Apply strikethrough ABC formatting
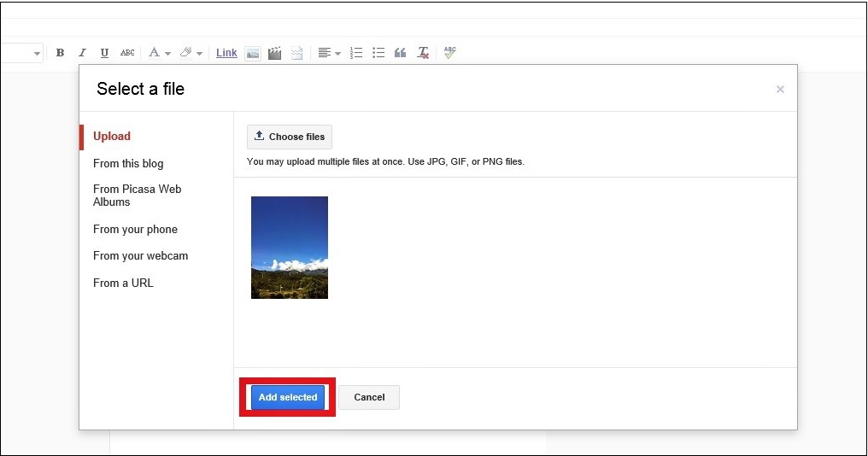 pos(127,53)
